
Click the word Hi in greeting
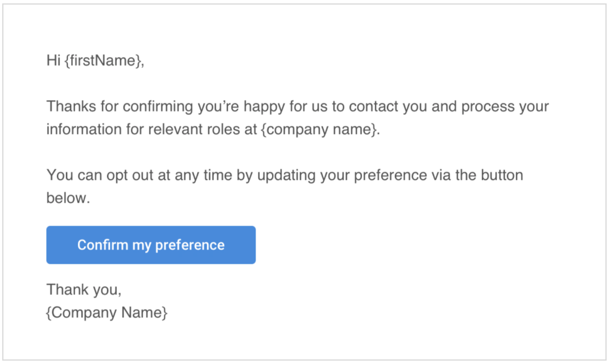click(53, 61)
